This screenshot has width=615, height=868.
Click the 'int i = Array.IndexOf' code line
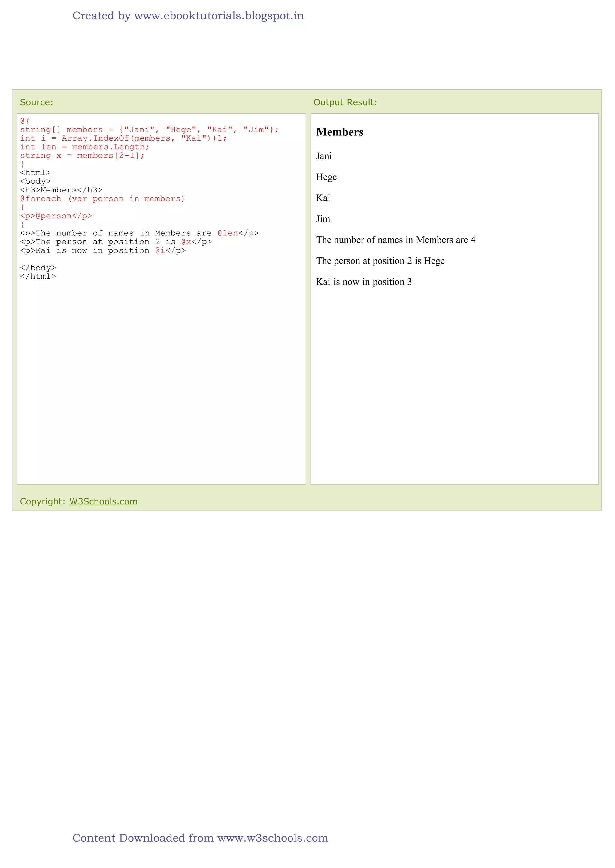point(123,138)
